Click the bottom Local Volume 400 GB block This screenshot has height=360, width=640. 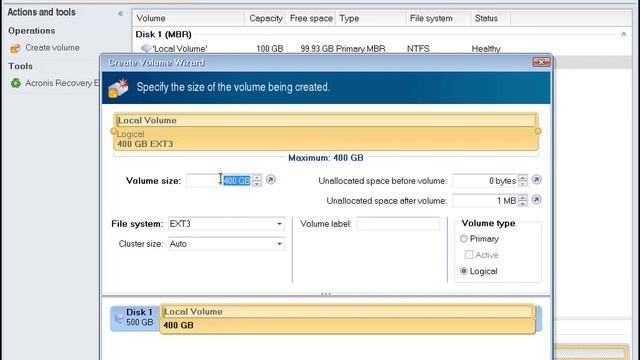(347, 319)
